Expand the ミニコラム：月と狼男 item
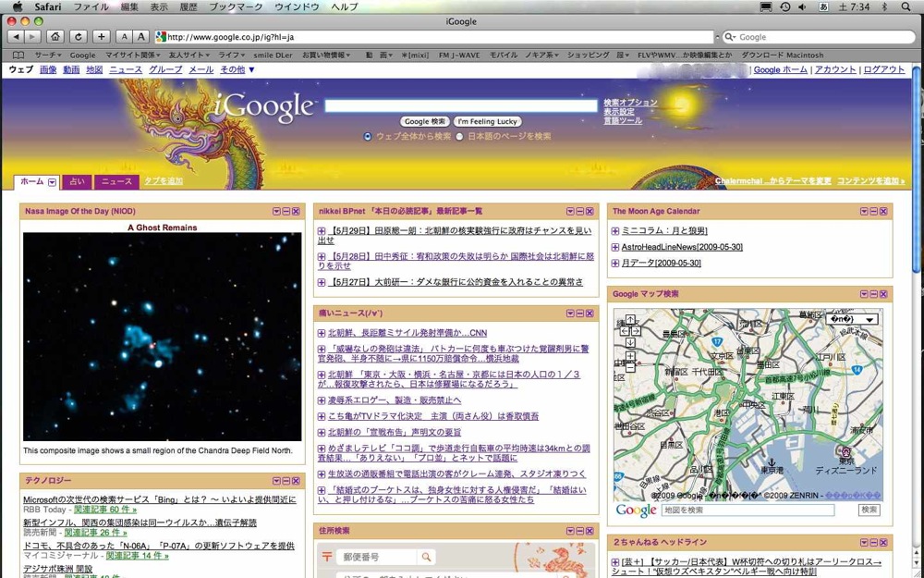 point(615,231)
